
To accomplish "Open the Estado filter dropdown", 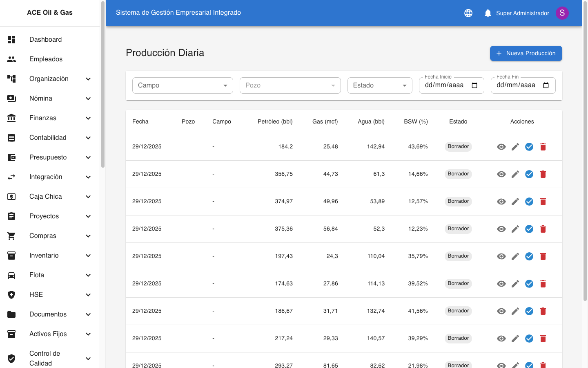I will click(379, 85).
